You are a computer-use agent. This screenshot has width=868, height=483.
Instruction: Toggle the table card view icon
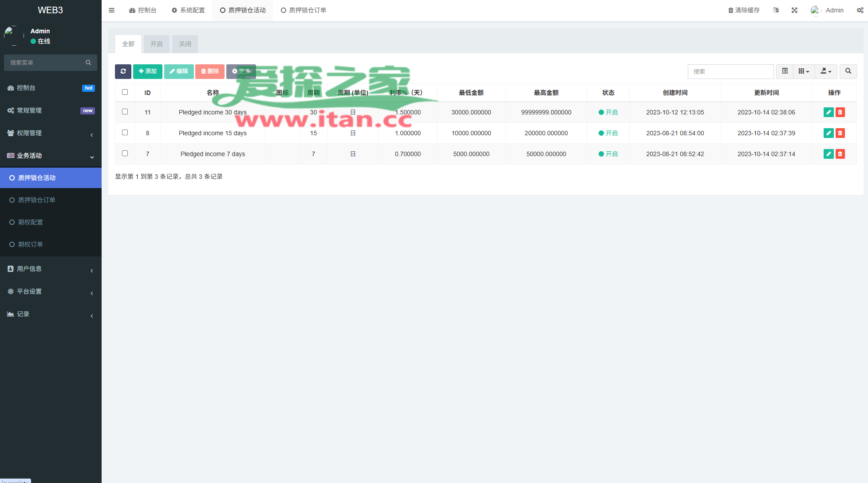pos(785,71)
